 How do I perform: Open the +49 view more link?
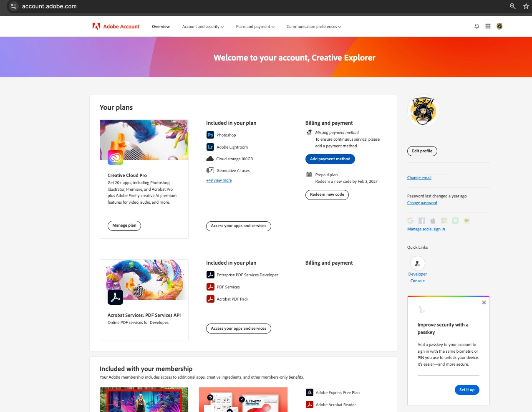(219, 180)
